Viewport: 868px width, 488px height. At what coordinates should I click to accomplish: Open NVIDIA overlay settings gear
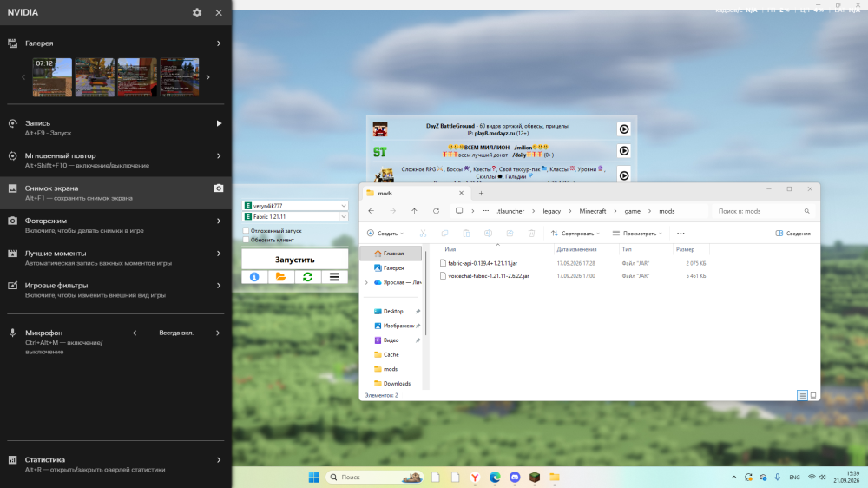tap(197, 12)
